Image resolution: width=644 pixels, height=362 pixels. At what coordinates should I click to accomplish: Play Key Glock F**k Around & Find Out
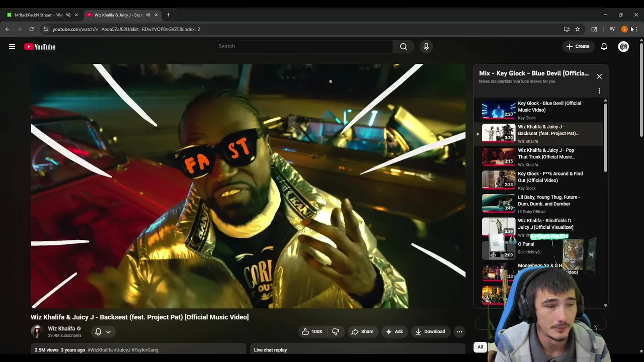pyautogui.click(x=539, y=180)
